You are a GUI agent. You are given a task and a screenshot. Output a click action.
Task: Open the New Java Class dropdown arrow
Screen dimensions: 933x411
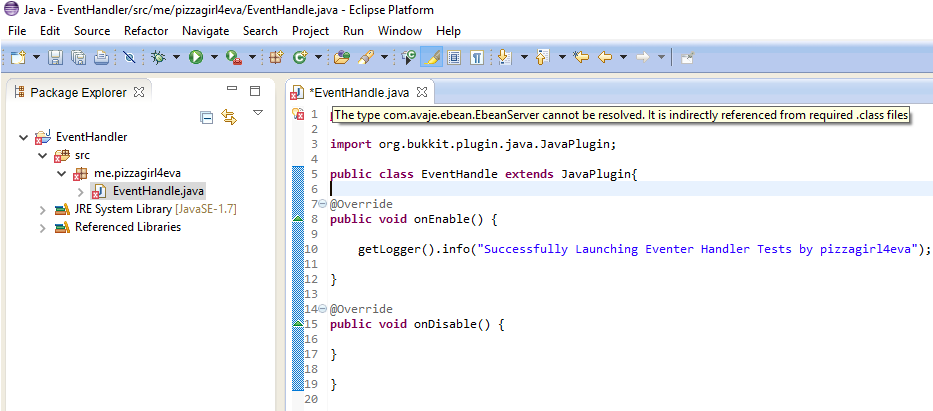(318, 58)
